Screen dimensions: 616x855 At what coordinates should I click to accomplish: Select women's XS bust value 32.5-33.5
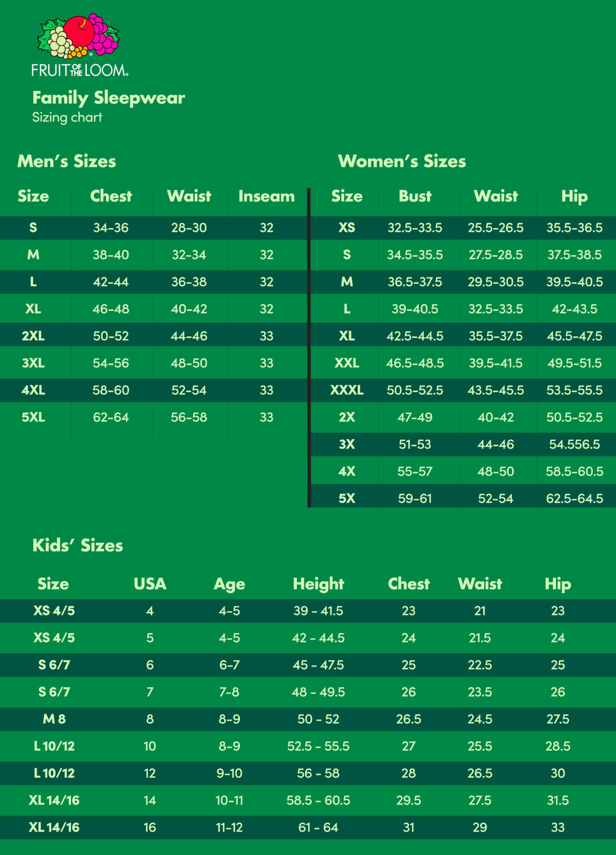click(415, 228)
